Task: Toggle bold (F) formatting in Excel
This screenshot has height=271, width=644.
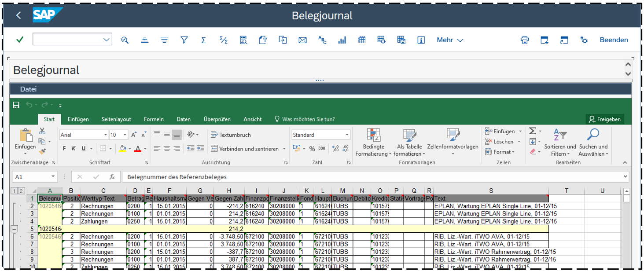Action: click(64, 149)
